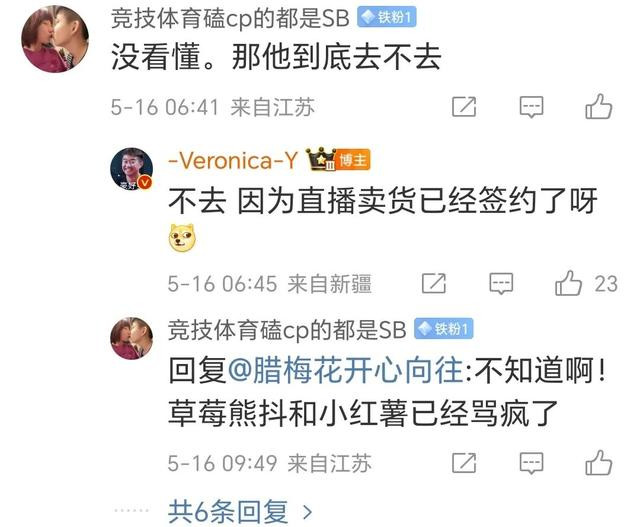640x527 pixels.
Task: Open mention @腊梅花开心向往 profile
Action: (346, 369)
